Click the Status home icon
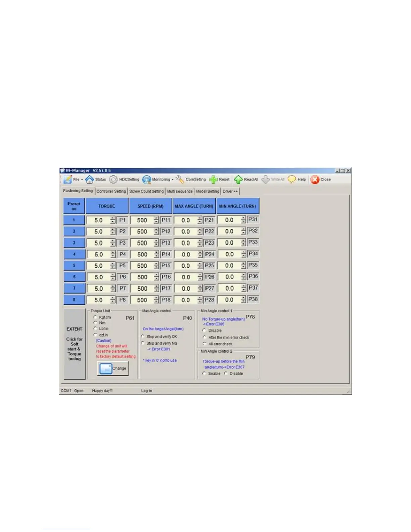411x532 pixels. 89,180
